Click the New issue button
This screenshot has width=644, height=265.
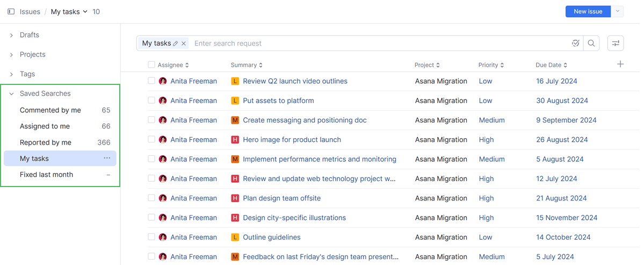point(588,11)
